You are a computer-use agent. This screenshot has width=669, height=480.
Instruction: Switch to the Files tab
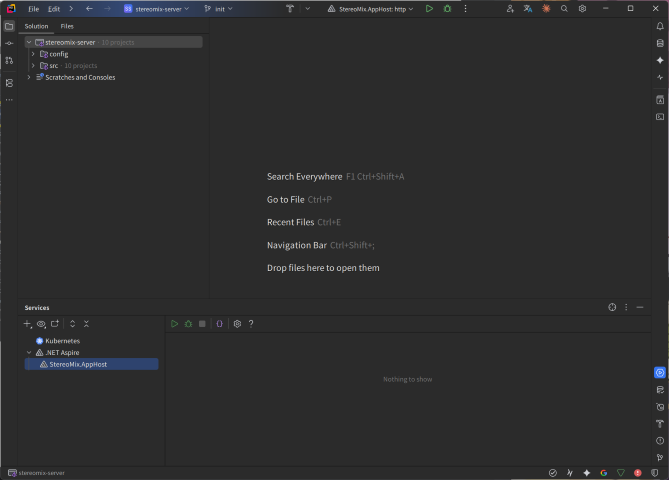(x=67, y=26)
